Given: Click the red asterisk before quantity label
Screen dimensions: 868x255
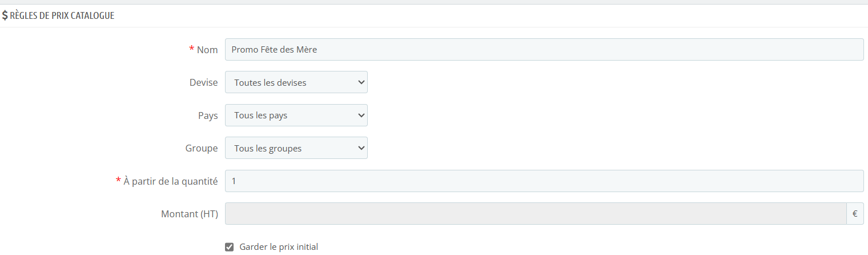Looking at the screenshot, I should 118,181.
